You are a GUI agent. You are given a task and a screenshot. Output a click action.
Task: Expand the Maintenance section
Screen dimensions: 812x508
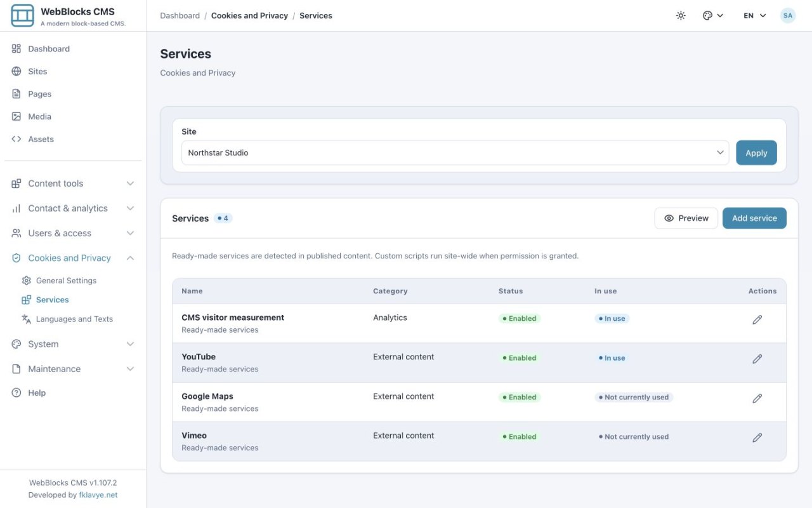[x=73, y=369]
